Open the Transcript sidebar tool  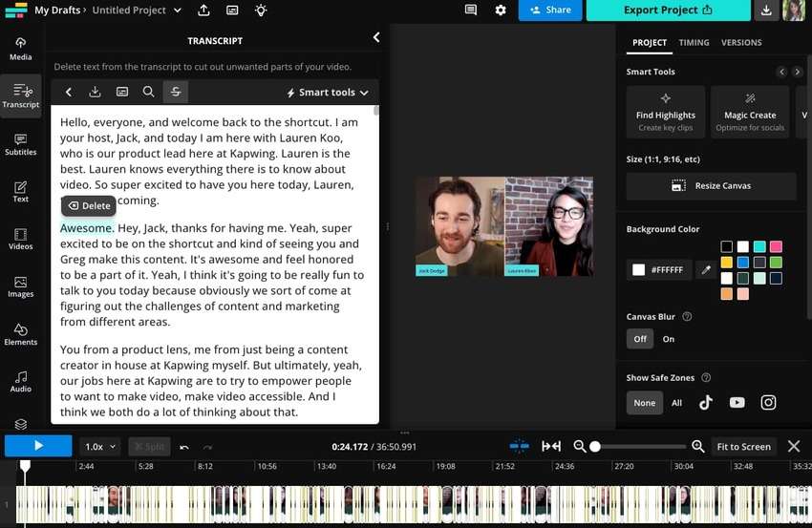[x=21, y=95]
